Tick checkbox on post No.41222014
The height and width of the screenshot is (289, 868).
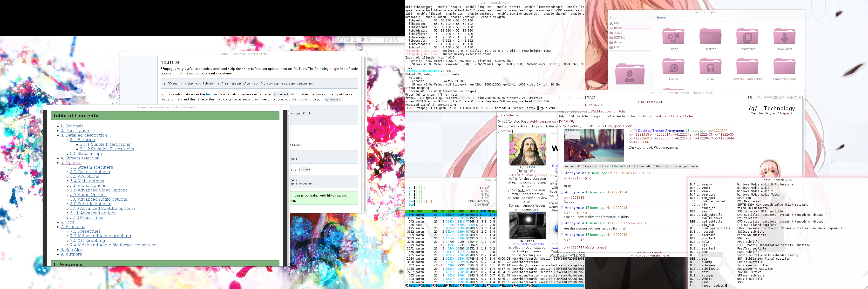pos(562,208)
